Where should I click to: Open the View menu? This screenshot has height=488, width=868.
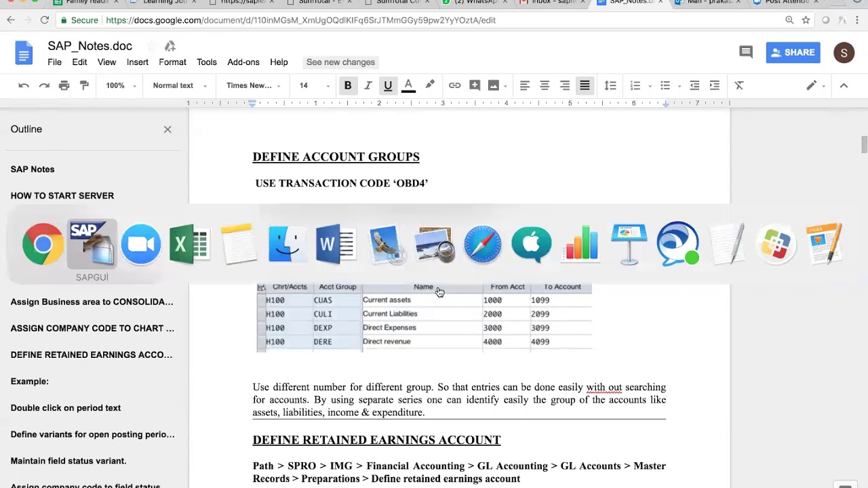pyautogui.click(x=106, y=62)
